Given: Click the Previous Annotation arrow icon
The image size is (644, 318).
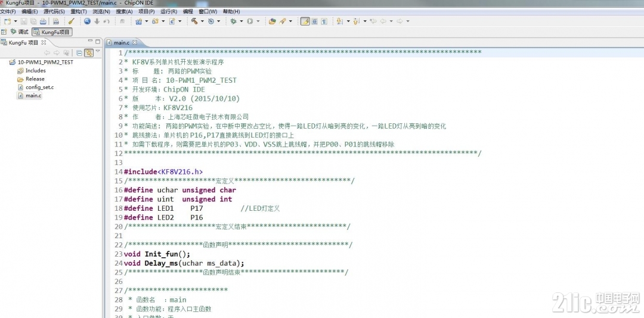Looking at the screenshot, I should (x=355, y=21).
